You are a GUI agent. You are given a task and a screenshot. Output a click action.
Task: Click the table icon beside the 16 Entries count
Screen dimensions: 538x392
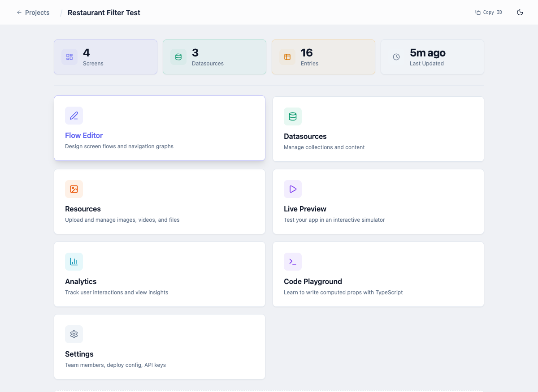(x=287, y=57)
